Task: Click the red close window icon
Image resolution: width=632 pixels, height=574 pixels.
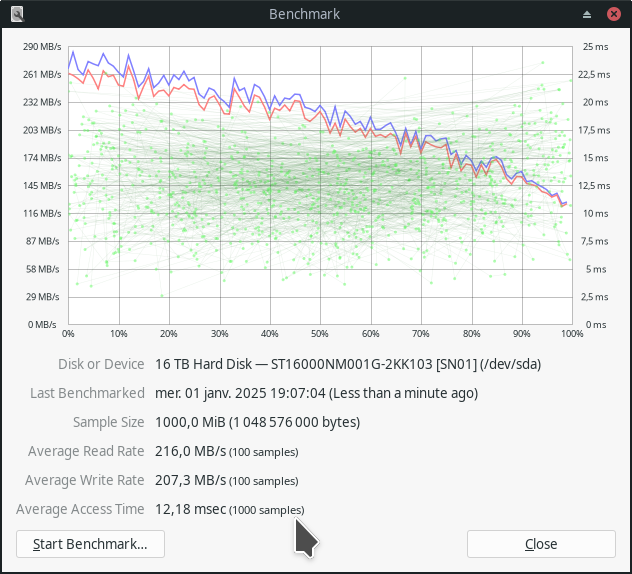Action: 613,15
